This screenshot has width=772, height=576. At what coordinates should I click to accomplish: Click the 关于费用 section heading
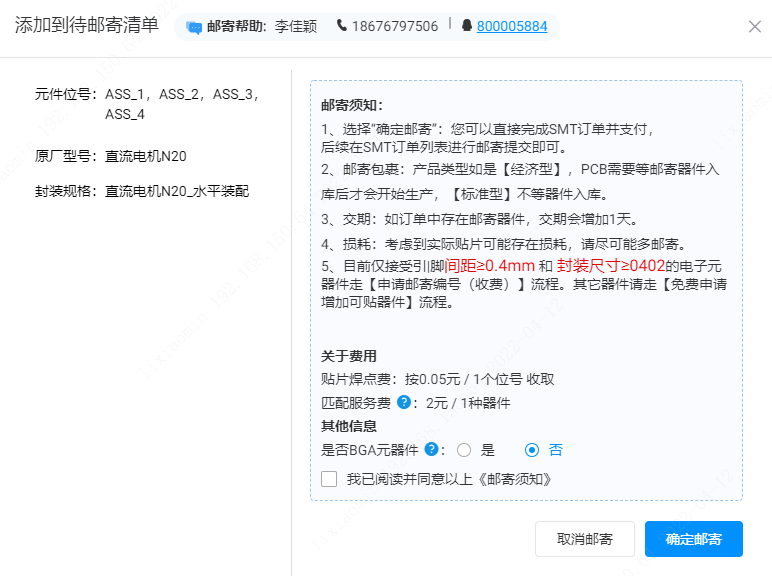pos(349,356)
